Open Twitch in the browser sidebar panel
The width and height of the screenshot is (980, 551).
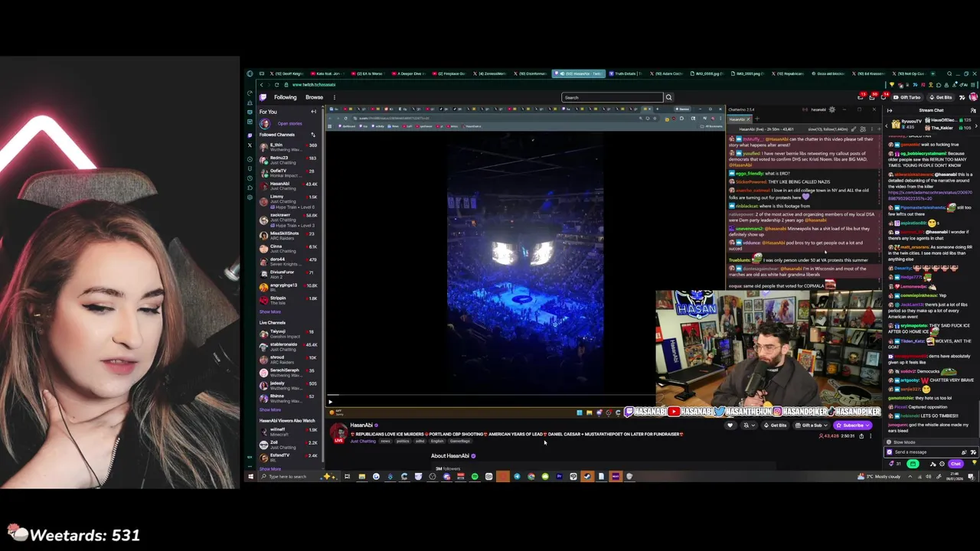250,135
